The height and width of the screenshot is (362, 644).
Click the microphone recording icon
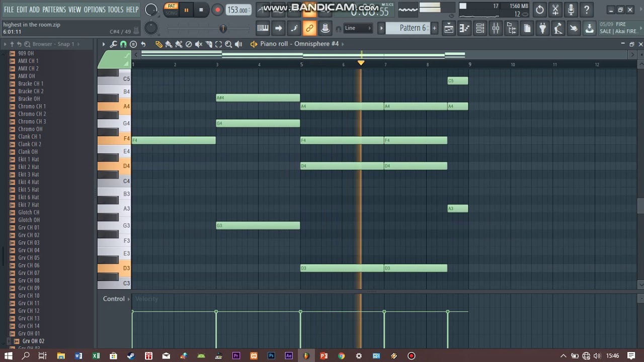coord(571,10)
